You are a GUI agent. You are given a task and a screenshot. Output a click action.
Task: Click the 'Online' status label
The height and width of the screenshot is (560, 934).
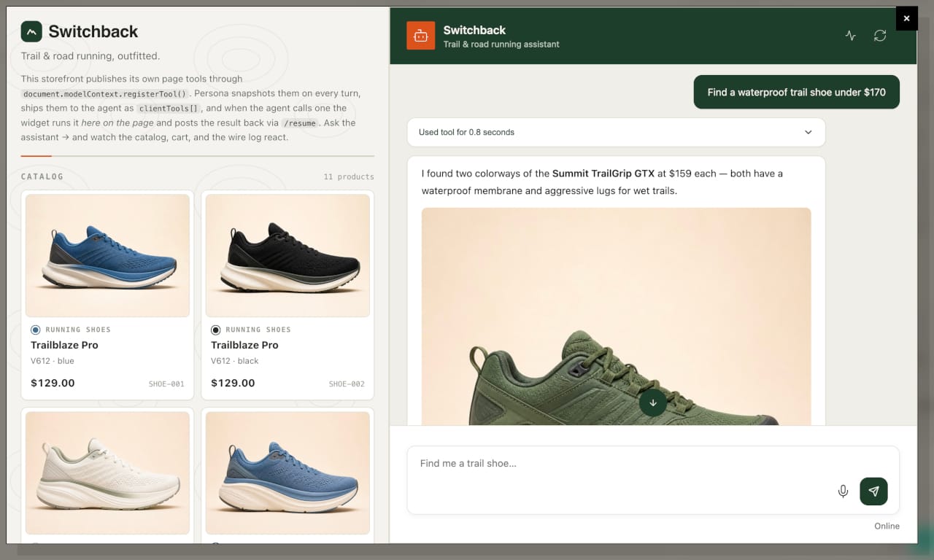[x=887, y=526]
